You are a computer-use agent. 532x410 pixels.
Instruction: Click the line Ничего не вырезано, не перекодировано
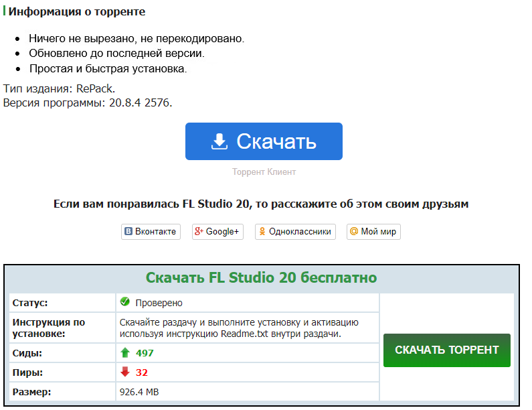tap(137, 38)
